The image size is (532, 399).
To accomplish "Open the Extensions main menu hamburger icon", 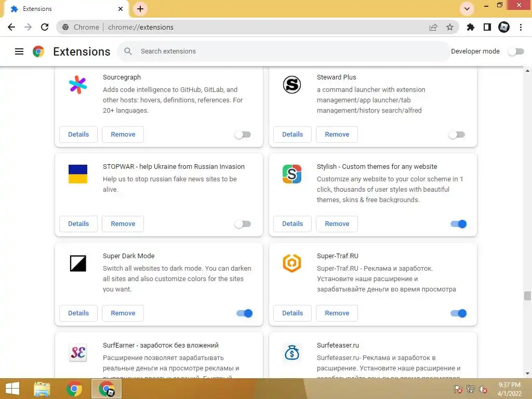I will (19, 51).
